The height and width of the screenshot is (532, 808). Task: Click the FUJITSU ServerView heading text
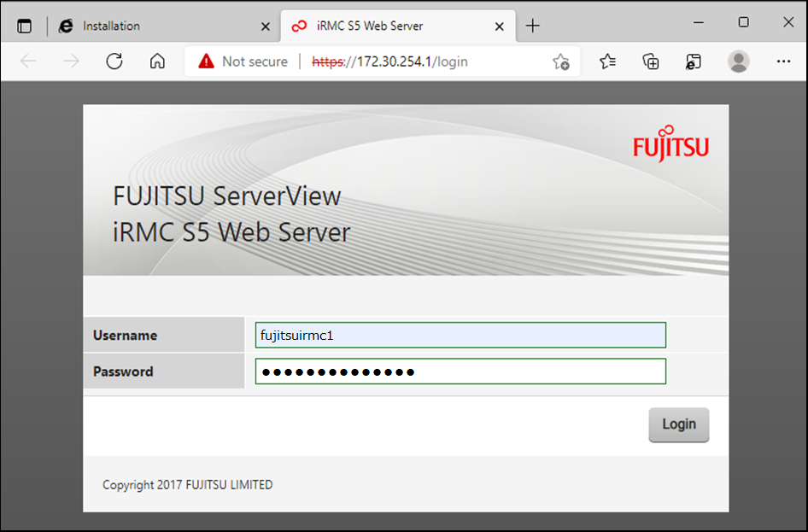pos(227,196)
